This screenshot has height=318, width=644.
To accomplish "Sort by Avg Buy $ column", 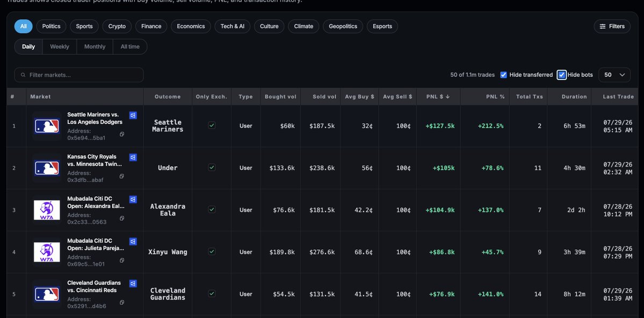I will [x=359, y=97].
